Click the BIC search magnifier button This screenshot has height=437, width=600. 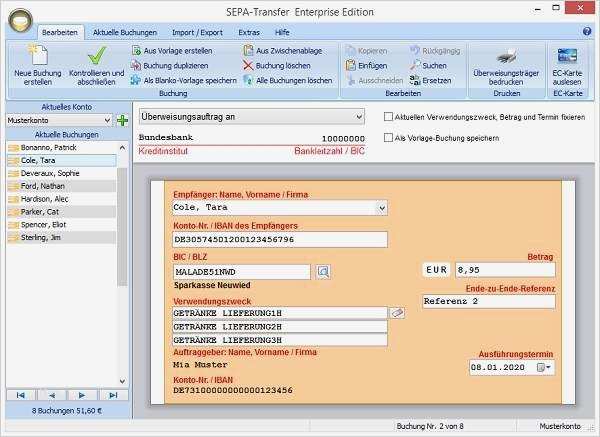(323, 272)
